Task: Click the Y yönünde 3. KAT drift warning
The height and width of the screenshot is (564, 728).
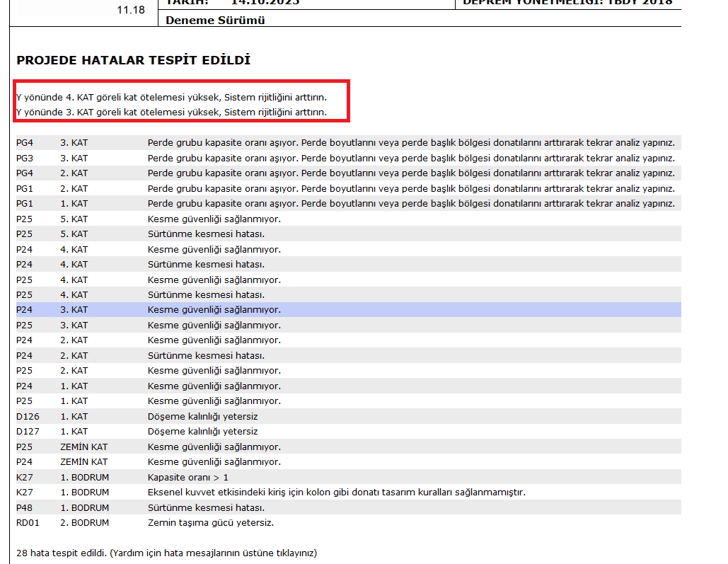Action: pos(181,112)
